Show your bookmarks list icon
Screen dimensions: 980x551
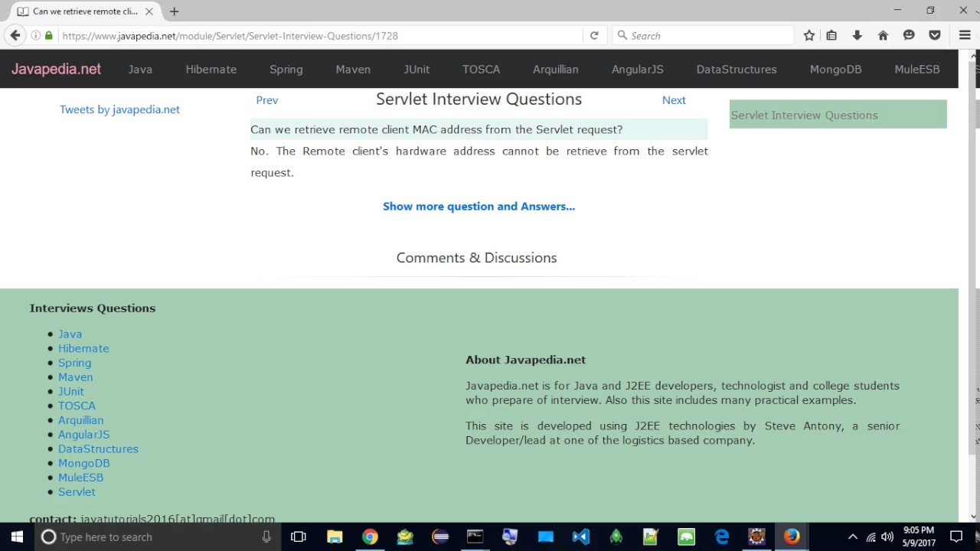[831, 35]
